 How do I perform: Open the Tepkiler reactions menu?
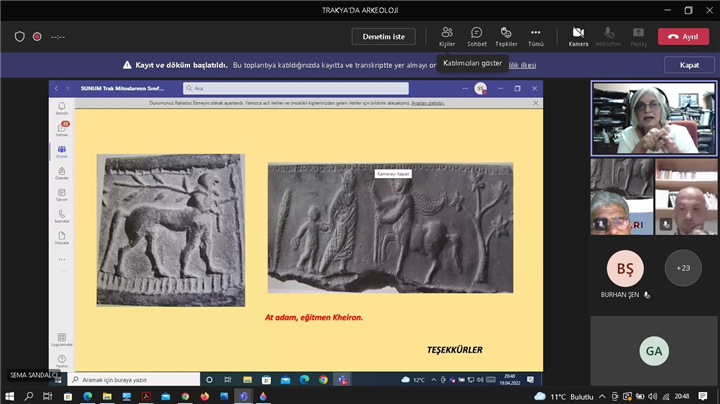tap(506, 37)
